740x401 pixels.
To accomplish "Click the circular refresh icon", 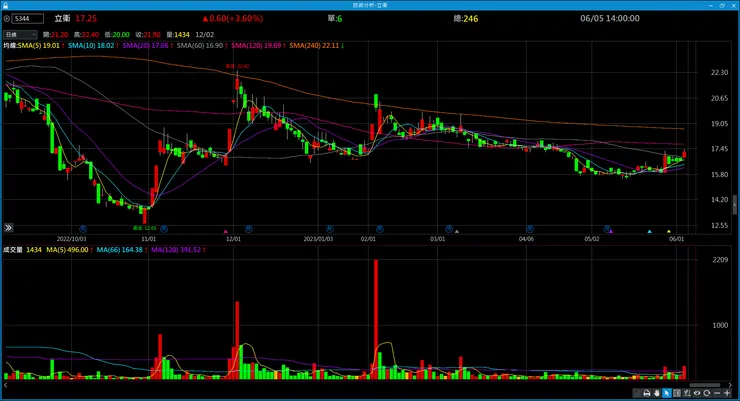I will 706,393.
